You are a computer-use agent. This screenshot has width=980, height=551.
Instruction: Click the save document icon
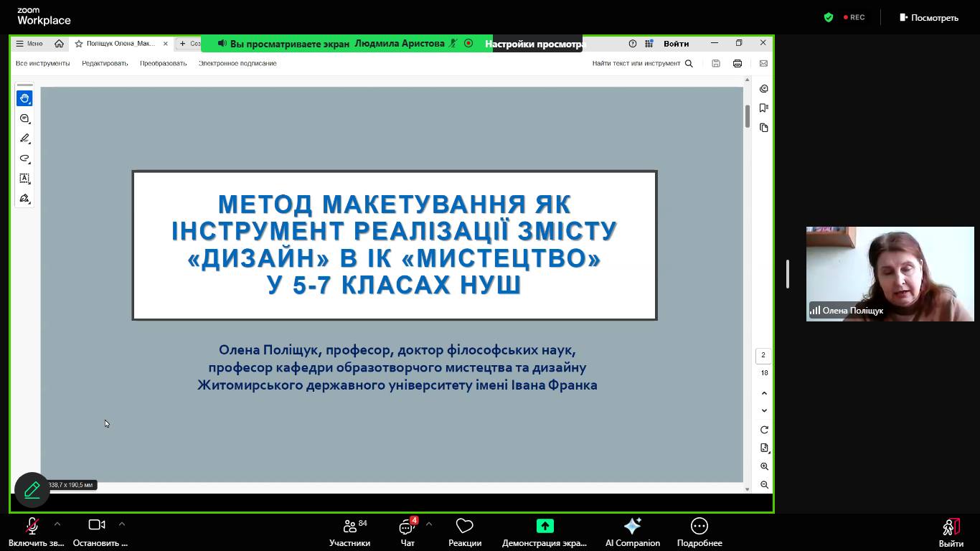click(715, 63)
